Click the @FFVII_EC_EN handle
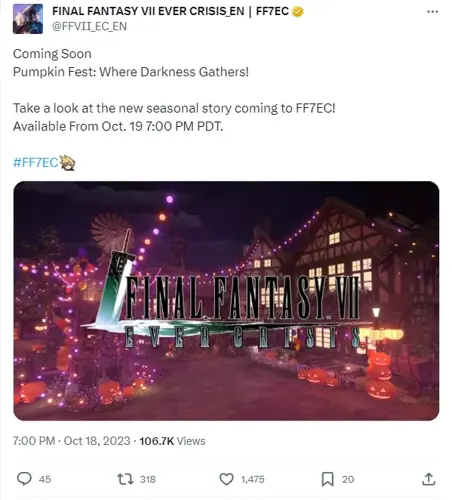The height and width of the screenshot is (500, 452). click(x=89, y=26)
